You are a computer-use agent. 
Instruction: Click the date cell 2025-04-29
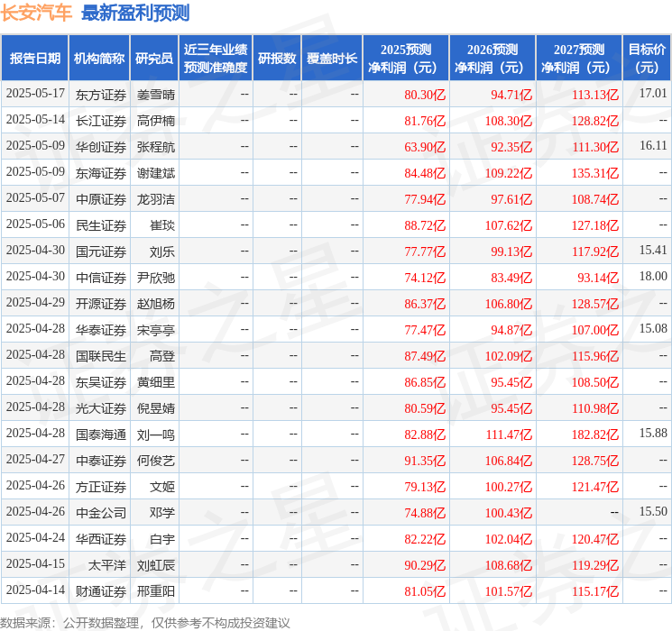[x=35, y=303]
